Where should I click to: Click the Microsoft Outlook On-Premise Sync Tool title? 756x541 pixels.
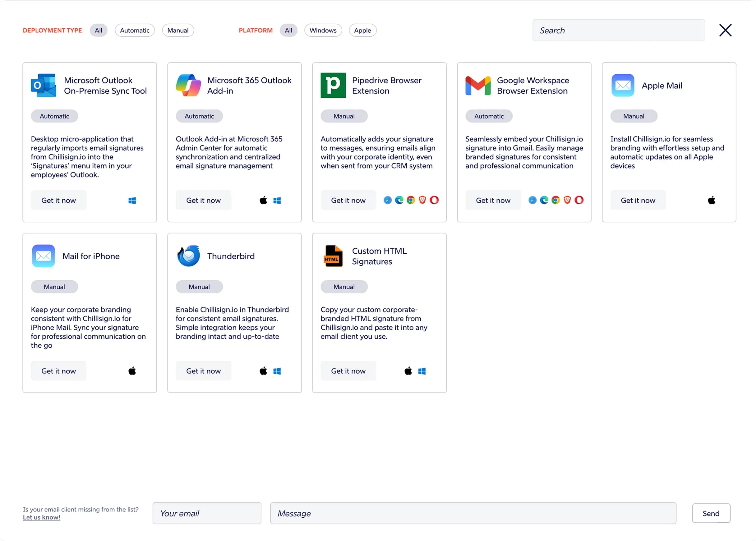pos(105,86)
